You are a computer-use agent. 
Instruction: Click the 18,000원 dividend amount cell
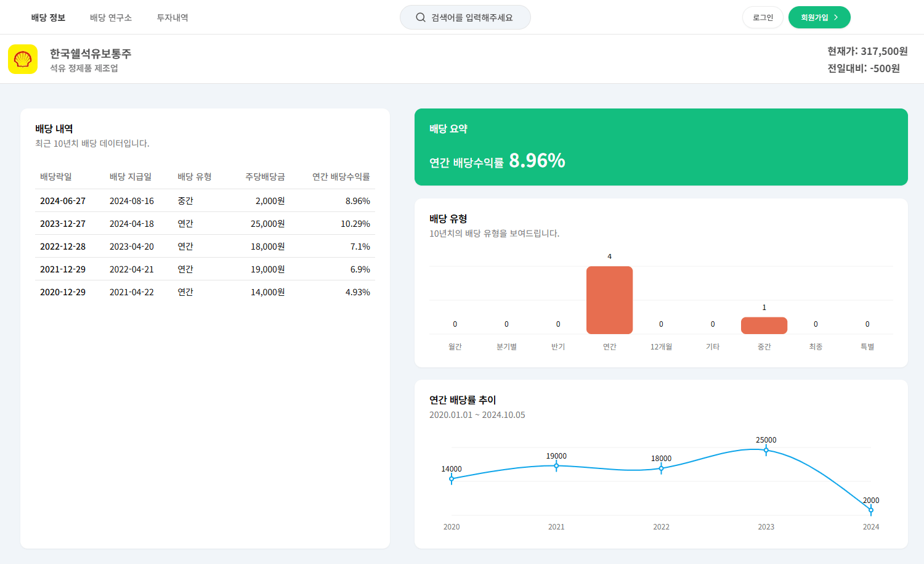point(267,247)
